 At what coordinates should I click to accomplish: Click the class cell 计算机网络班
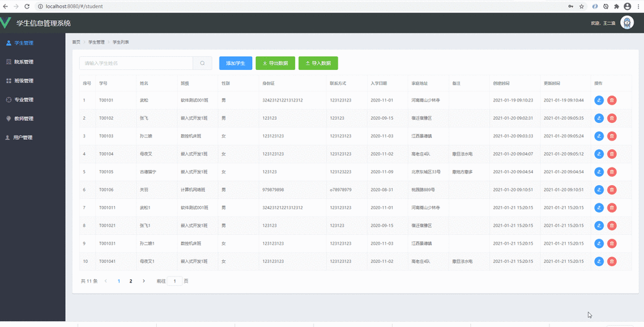(193, 190)
